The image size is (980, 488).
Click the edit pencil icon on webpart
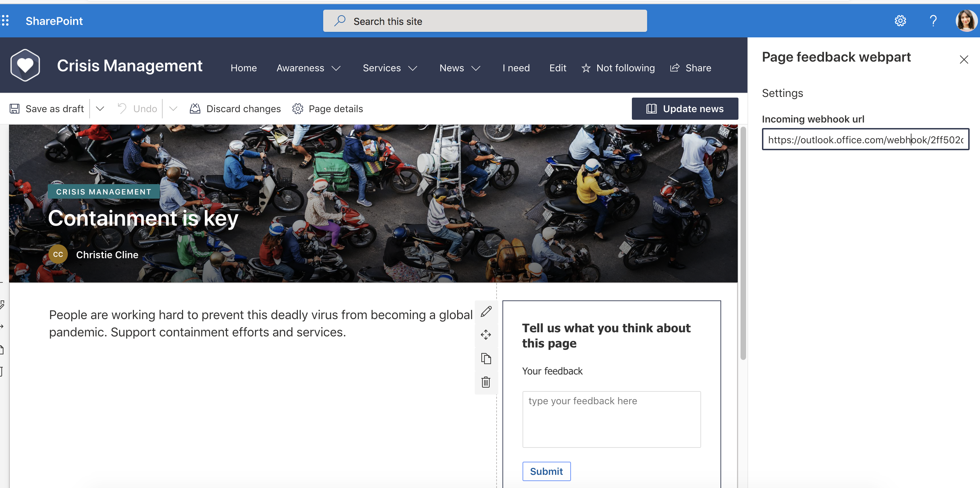486,312
